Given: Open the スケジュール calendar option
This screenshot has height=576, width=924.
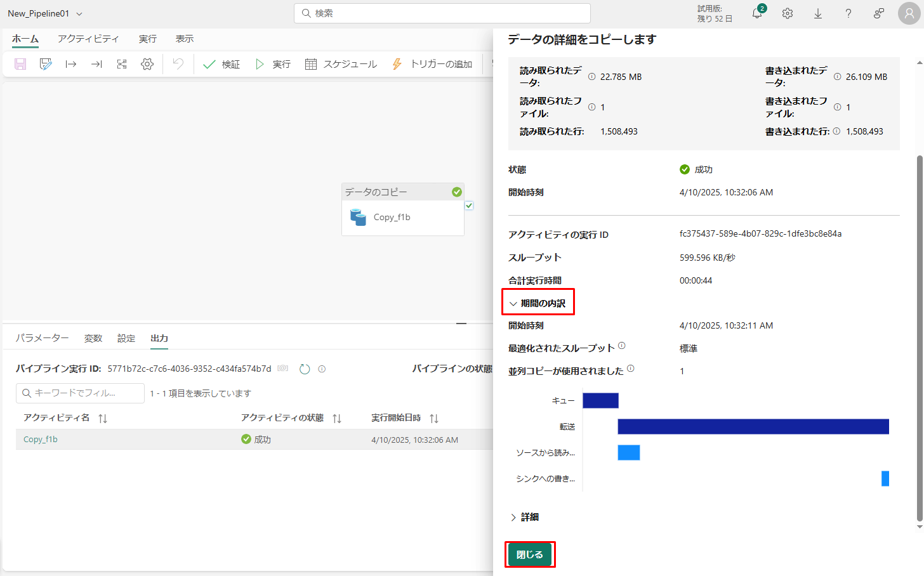Looking at the screenshot, I should click(341, 64).
